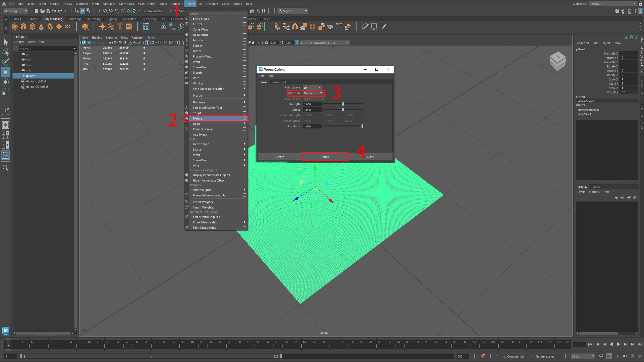Viewport: 644px width, 362px height.
Task: Open the Nonlinear submenu
Action: 218,102
